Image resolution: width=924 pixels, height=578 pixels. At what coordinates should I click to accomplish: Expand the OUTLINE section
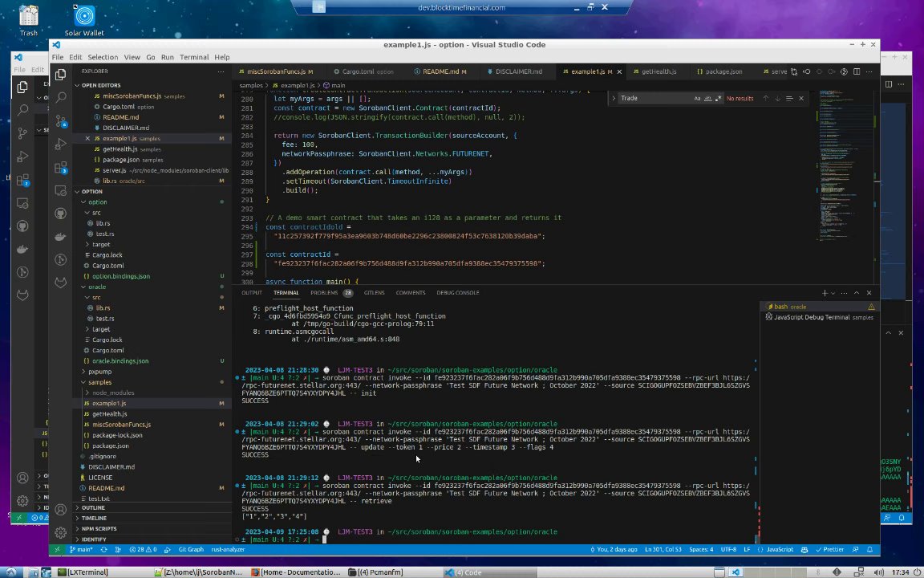tap(93, 507)
